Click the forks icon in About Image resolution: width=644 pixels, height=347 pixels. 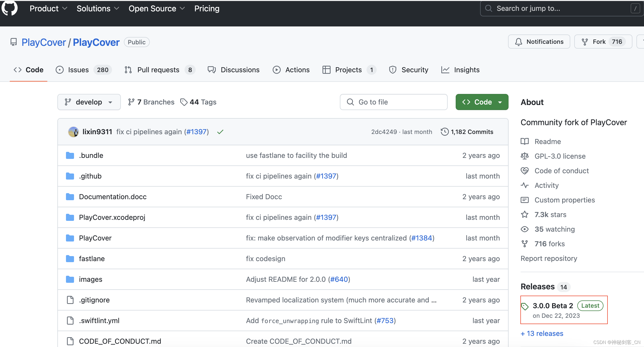(x=525, y=244)
